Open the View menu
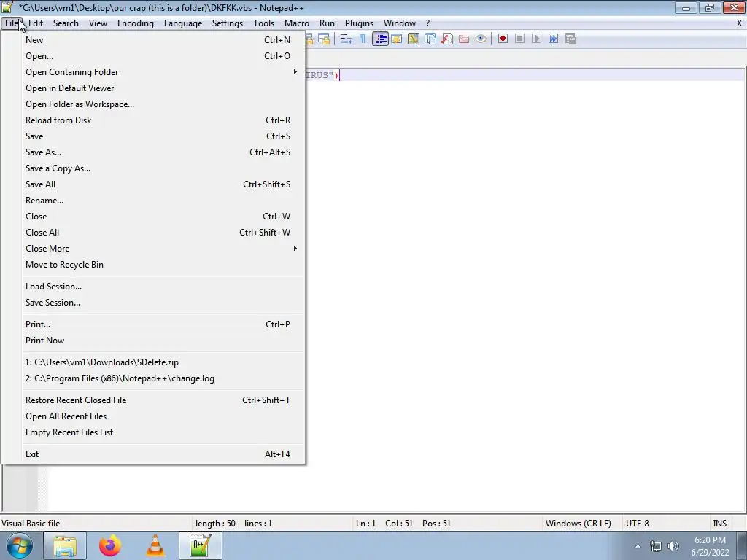The width and height of the screenshot is (747, 560). pos(98,23)
